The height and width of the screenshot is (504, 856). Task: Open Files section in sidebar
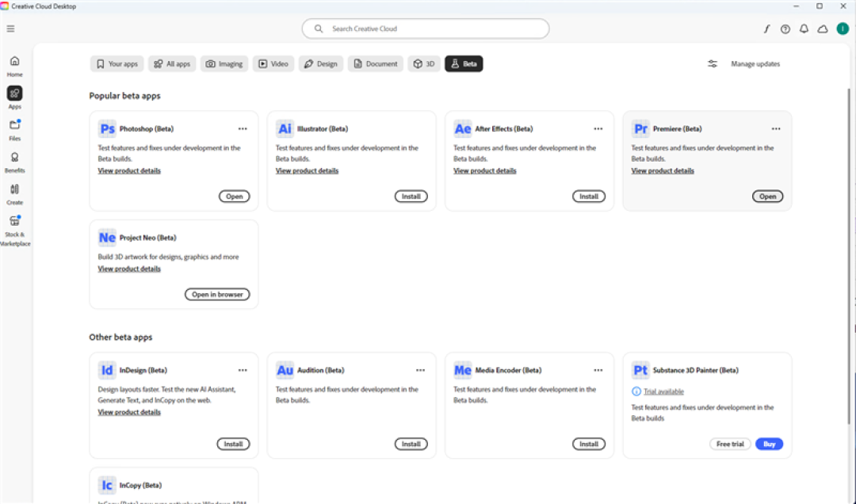(x=15, y=130)
